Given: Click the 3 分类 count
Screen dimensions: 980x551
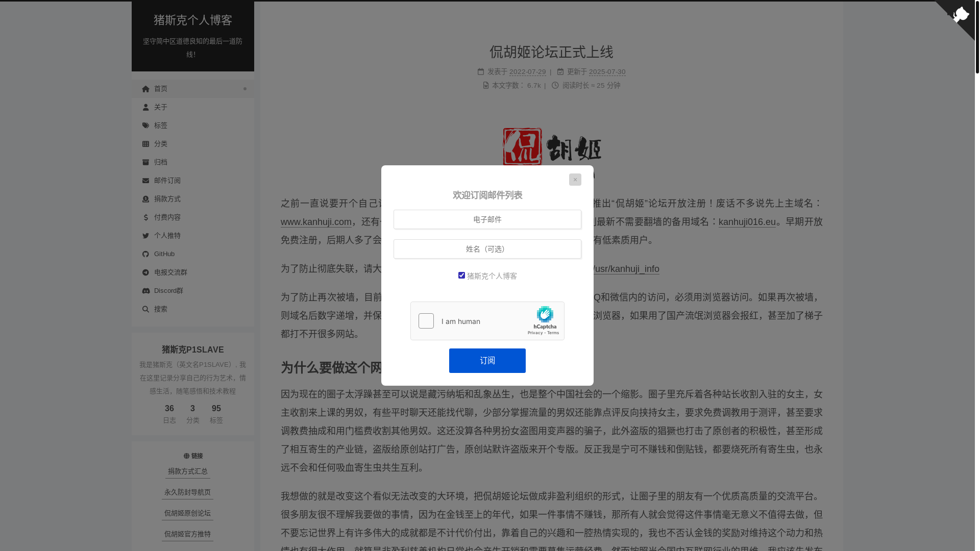Looking at the screenshot, I should (x=193, y=414).
